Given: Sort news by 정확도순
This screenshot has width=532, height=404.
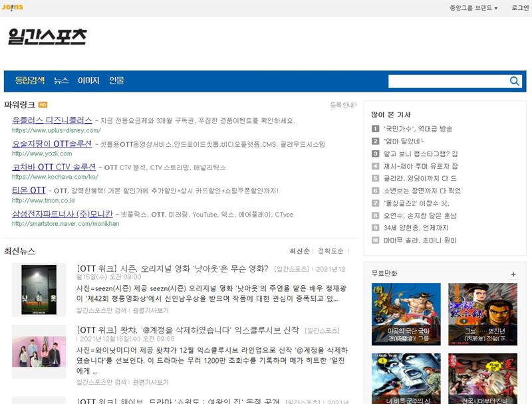Looking at the screenshot, I should tap(331, 251).
